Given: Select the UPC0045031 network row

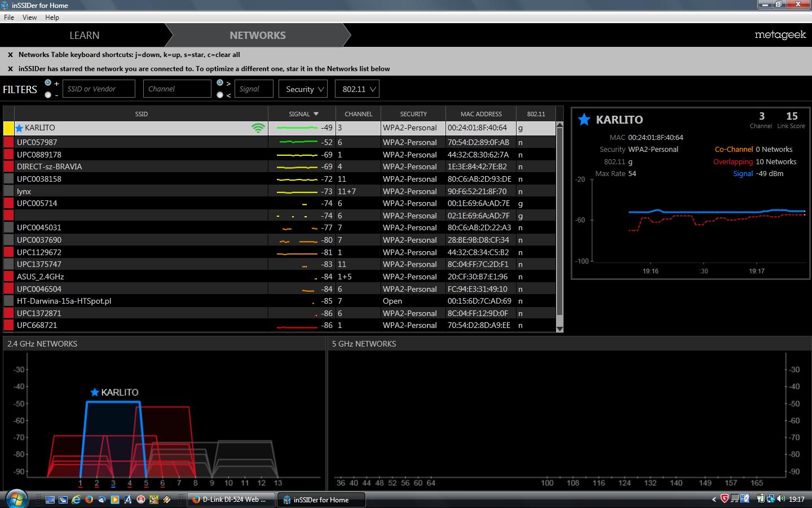Looking at the screenshot, I should pyautogui.click(x=279, y=227).
